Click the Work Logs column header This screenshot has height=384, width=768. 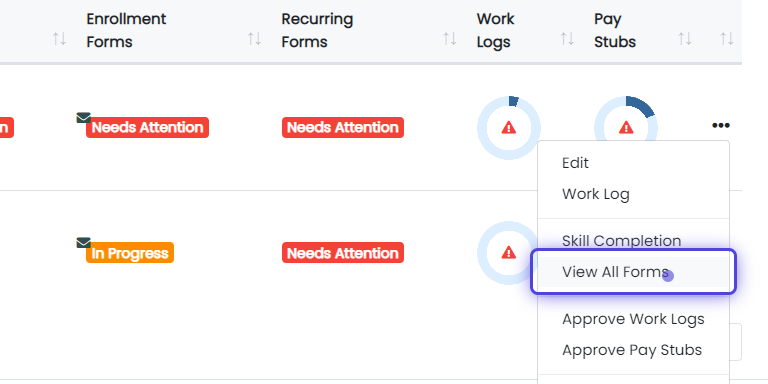(495, 30)
